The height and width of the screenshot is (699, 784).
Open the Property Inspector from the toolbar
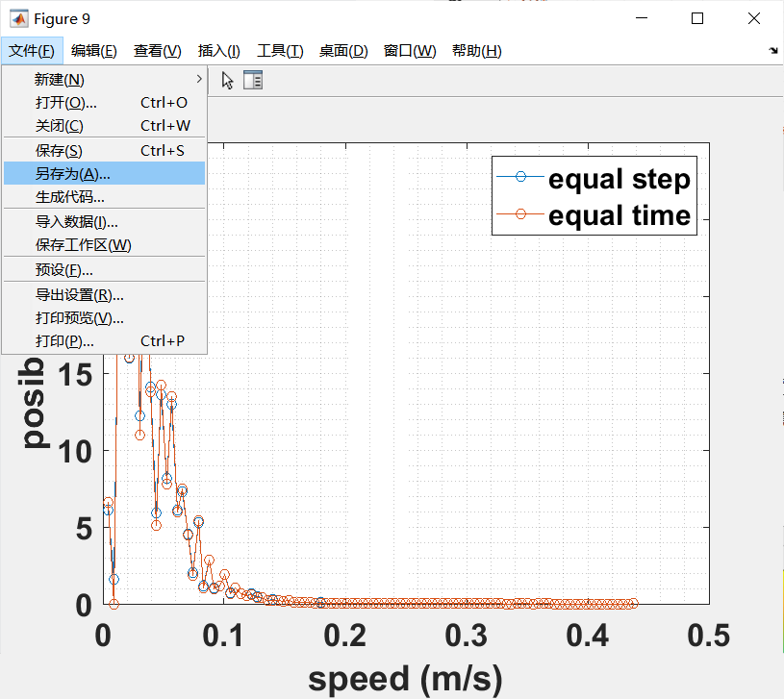pos(253,81)
